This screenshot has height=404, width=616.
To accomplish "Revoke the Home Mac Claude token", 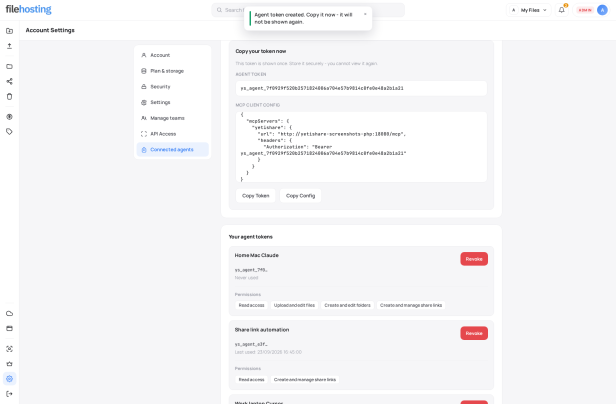I will [x=474, y=259].
